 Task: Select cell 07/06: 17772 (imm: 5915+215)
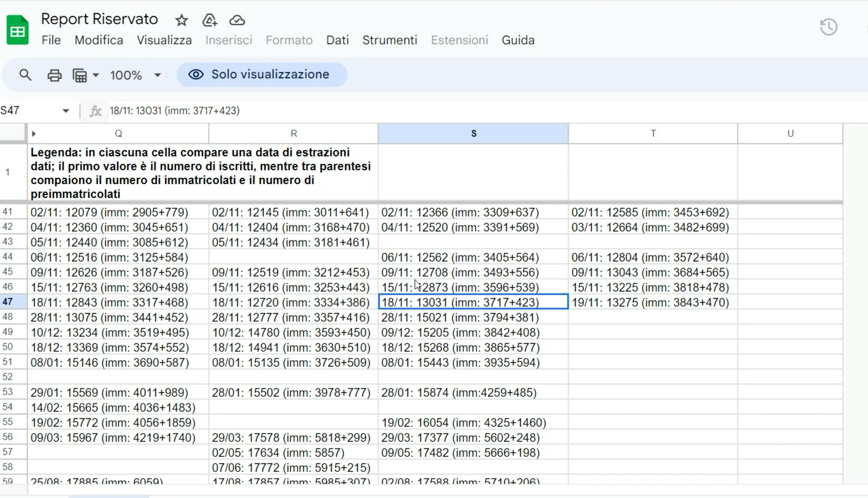point(294,468)
